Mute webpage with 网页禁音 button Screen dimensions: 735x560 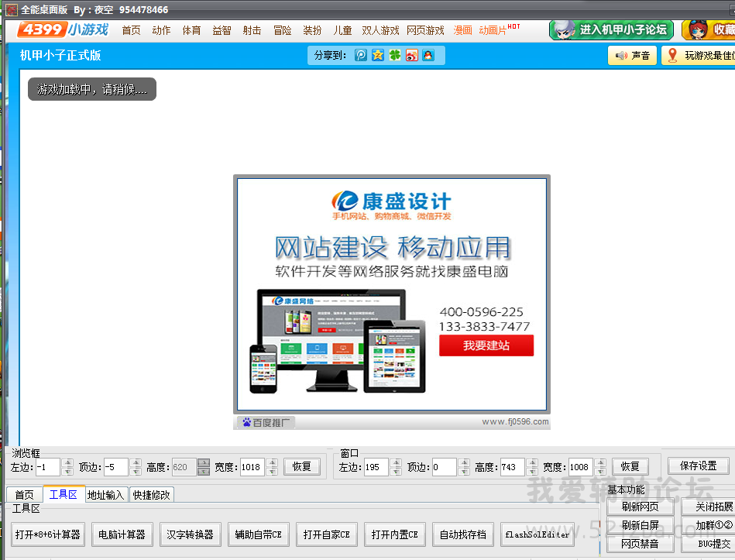click(640, 544)
